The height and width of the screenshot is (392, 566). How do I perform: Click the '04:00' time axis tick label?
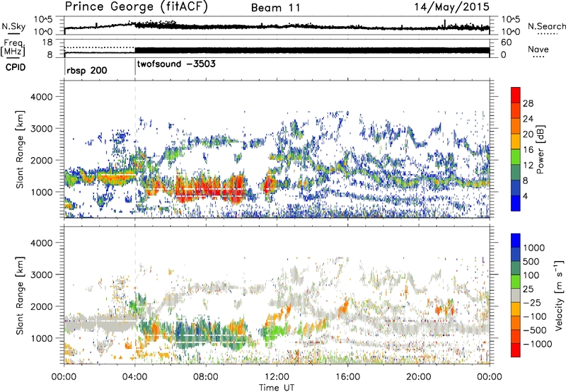click(135, 377)
